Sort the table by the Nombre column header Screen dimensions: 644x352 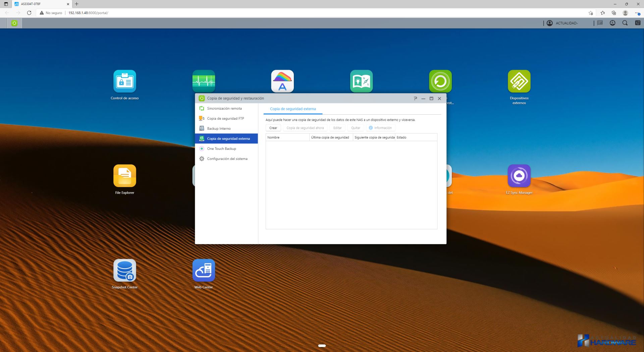pyautogui.click(x=287, y=137)
